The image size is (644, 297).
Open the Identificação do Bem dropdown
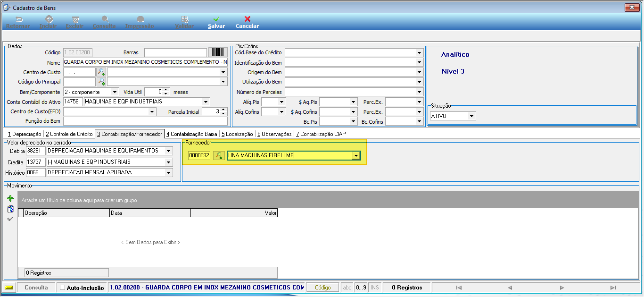(419, 62)
